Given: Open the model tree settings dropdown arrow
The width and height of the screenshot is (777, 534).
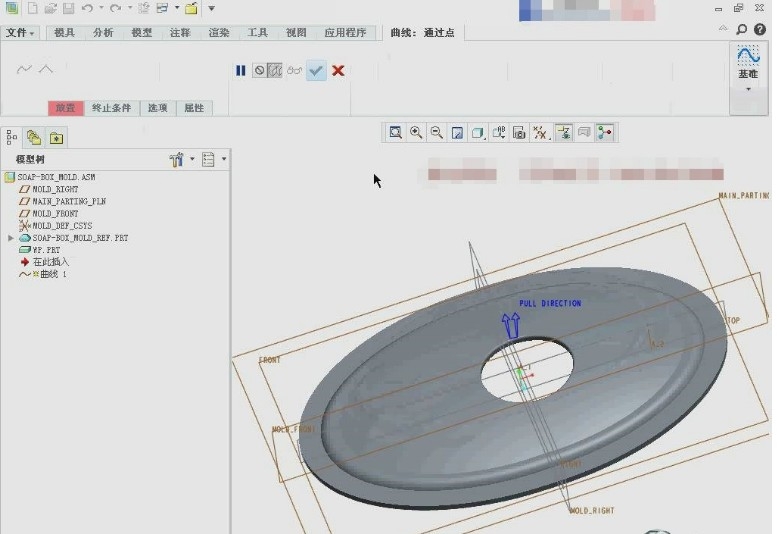Looking at the screenshot, I should click(192, 159).
